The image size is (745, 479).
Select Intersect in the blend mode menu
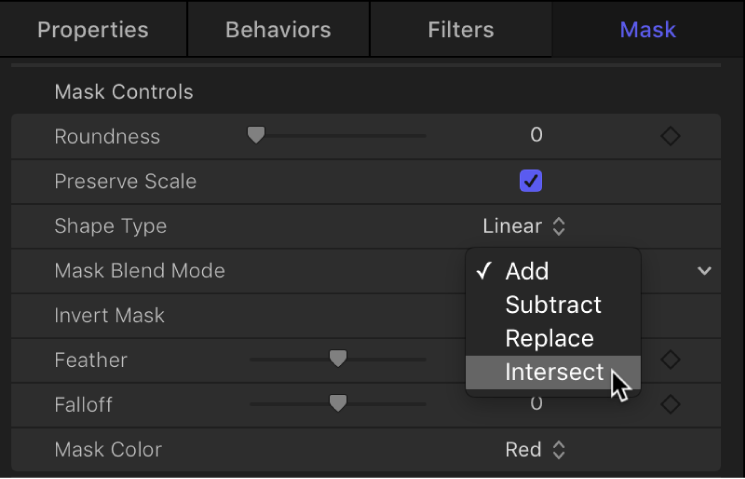click(x=554, y=372)
